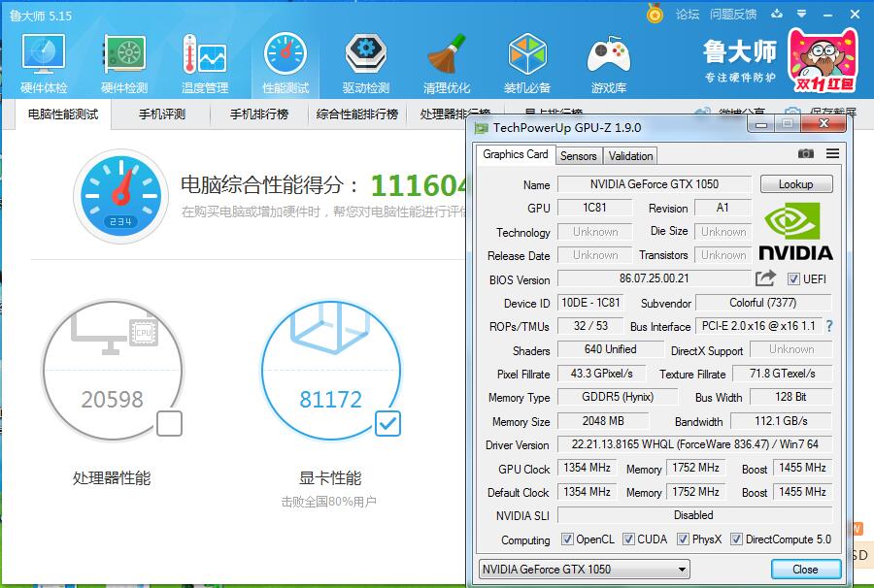
Task: Expand the NVIDIA GeForce GTX 1050 GPU selector
Action: click(x=585, y=569)
